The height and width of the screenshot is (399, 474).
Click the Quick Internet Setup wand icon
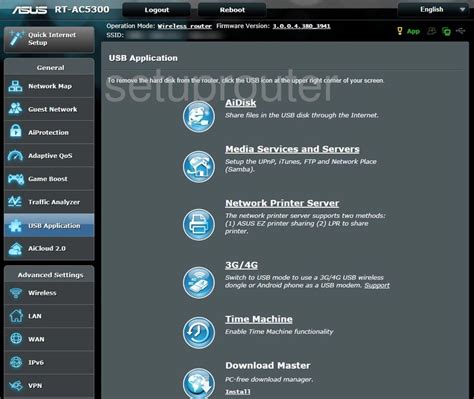click(16, 38)
